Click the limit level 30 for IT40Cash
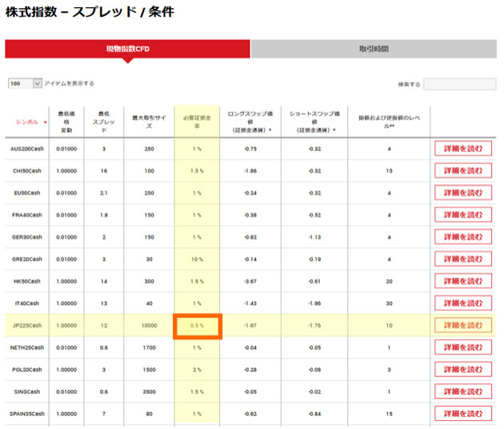This screenshot has width=504, height=429. [x=389, y=303]
